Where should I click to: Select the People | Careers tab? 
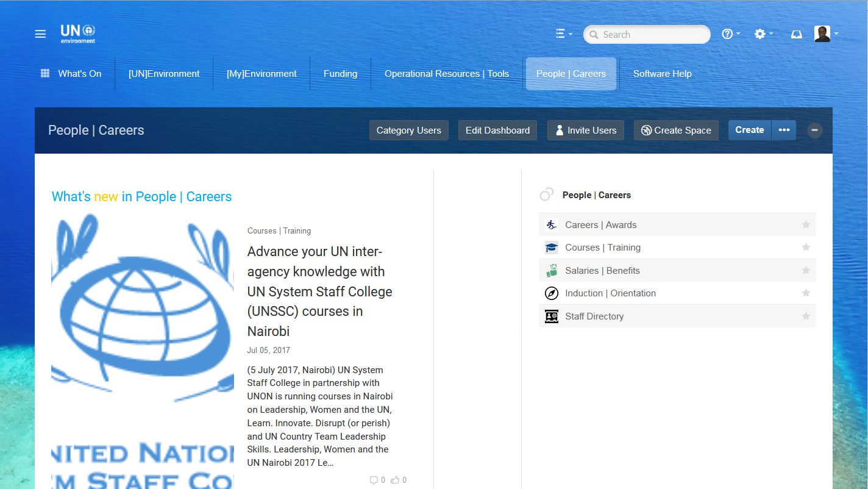pos(571,74)
